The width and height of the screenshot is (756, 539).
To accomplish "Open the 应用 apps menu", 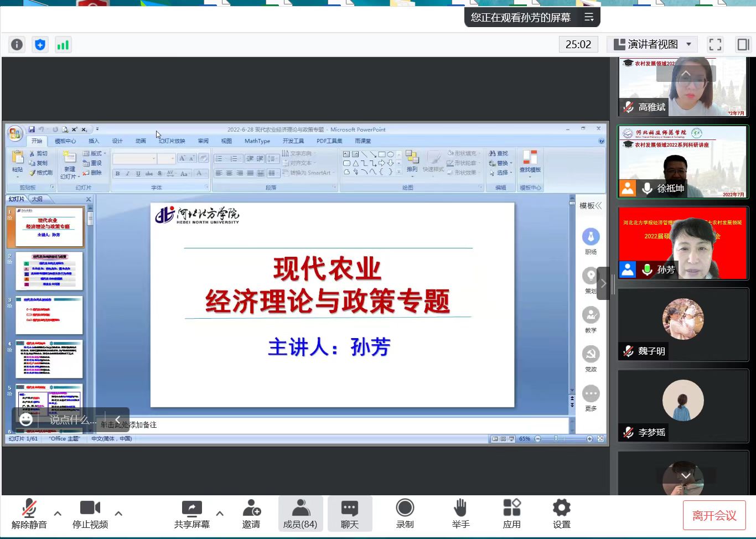I will pos(511,514).
